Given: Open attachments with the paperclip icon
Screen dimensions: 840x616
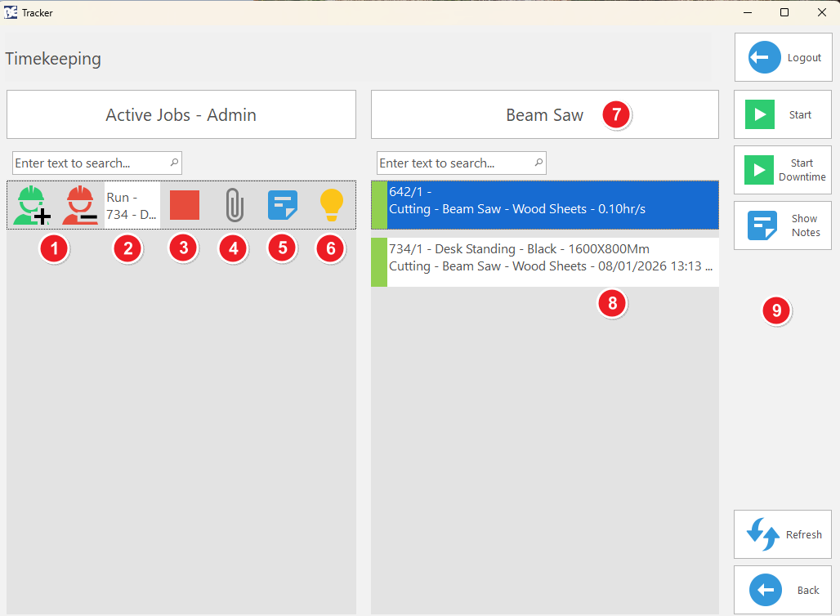Looking at the screenshot, I should 235,205.
